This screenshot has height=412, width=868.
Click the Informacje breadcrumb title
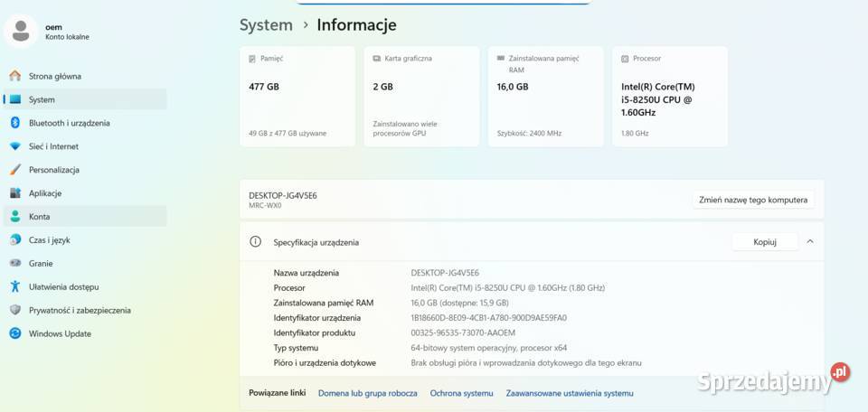[356, 25]
